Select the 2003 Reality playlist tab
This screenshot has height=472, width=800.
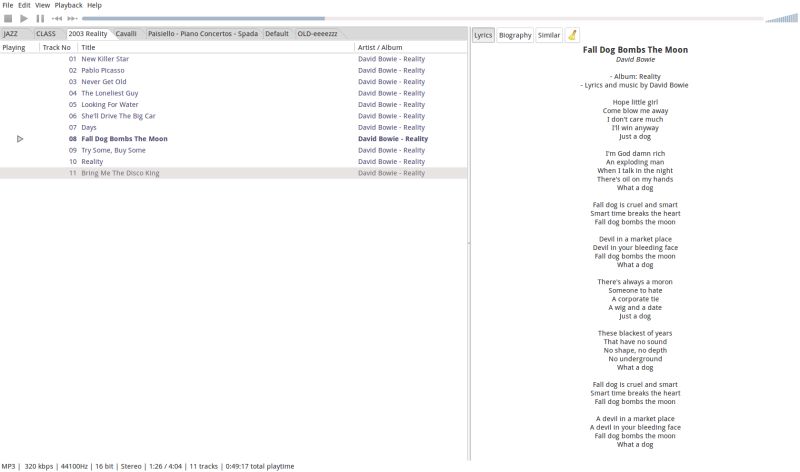[88, 34]
